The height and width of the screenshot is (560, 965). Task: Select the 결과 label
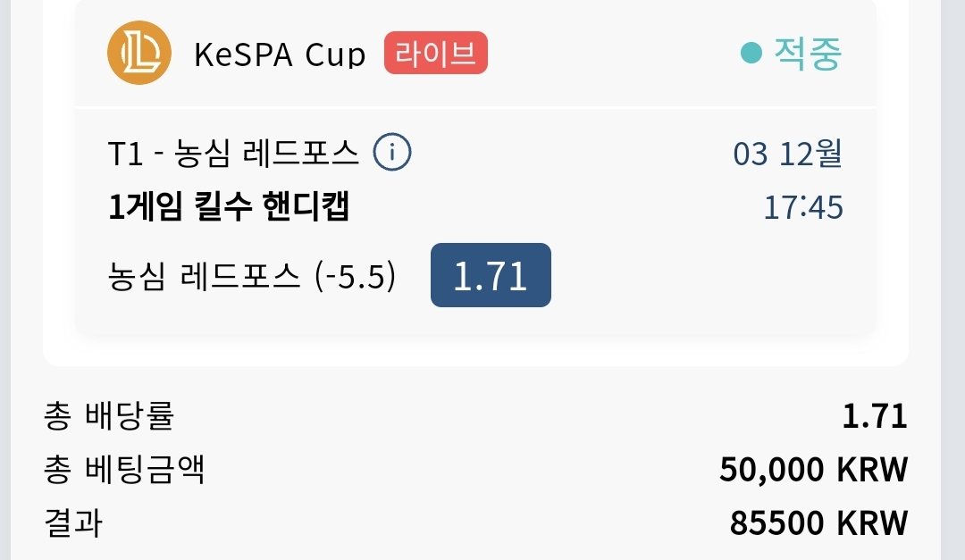tap(73, 523)
